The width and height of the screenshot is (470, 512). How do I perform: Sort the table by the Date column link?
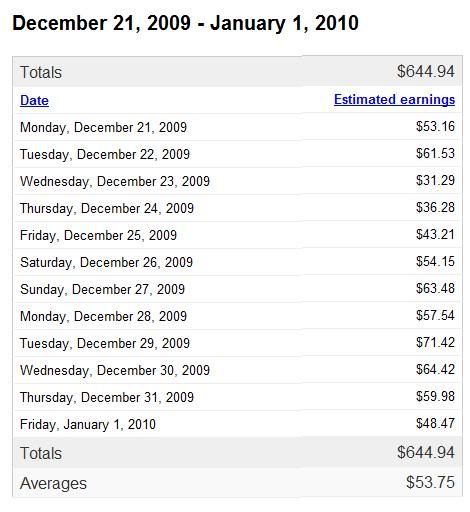(34, 100)
